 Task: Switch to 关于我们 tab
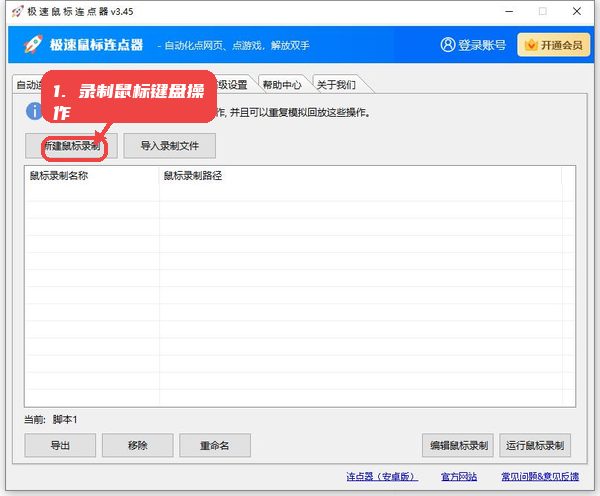(336, 85)
